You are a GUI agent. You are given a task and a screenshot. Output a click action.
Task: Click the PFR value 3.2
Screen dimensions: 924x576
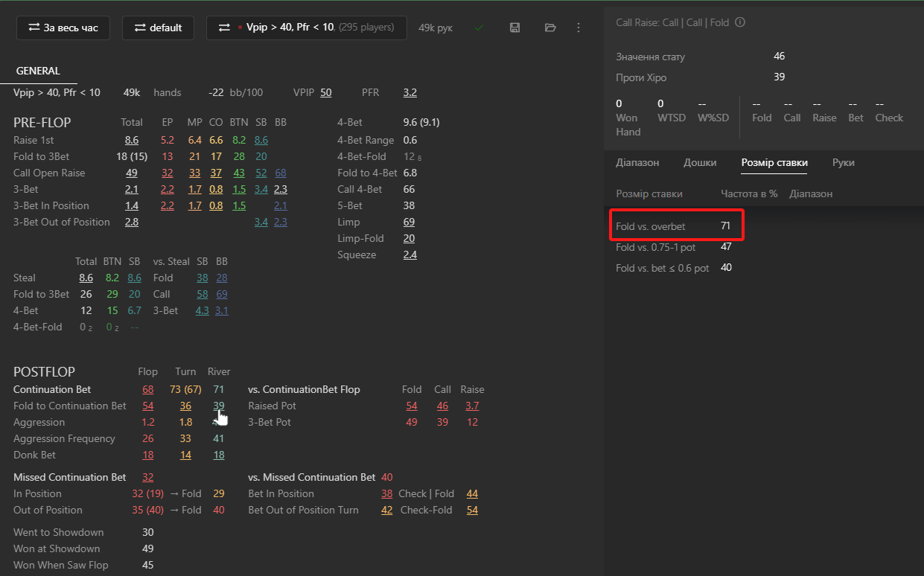(x=410, y=92)
